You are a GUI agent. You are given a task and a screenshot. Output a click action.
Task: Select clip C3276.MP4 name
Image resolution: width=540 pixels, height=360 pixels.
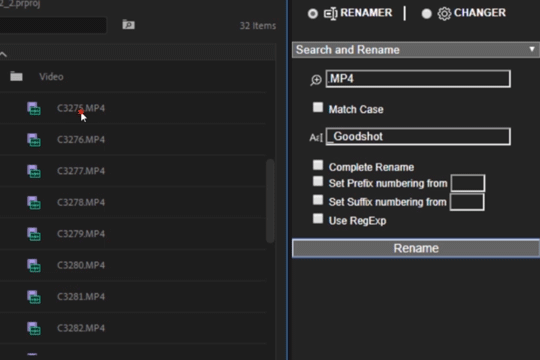81,140
